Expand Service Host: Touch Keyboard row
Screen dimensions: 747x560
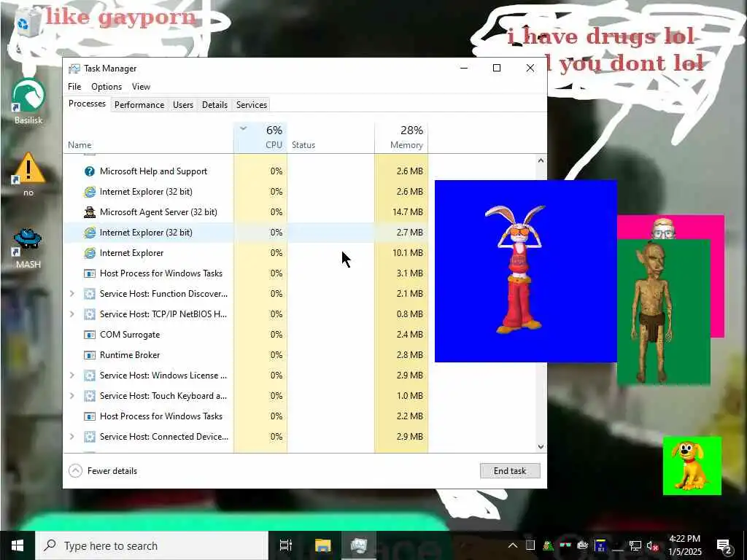(72, 396)
